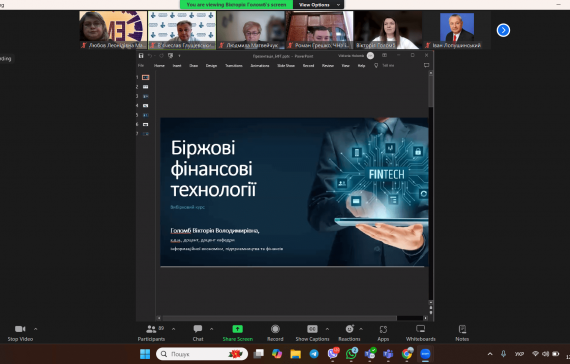Open the Participants panel in Zoom

pos(151,333)
